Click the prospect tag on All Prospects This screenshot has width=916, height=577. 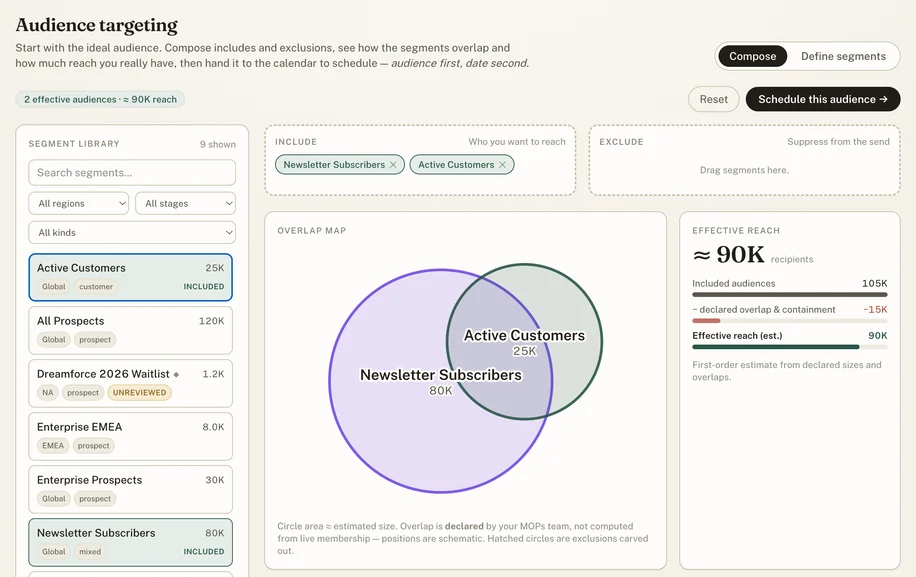tap(95, 340)
